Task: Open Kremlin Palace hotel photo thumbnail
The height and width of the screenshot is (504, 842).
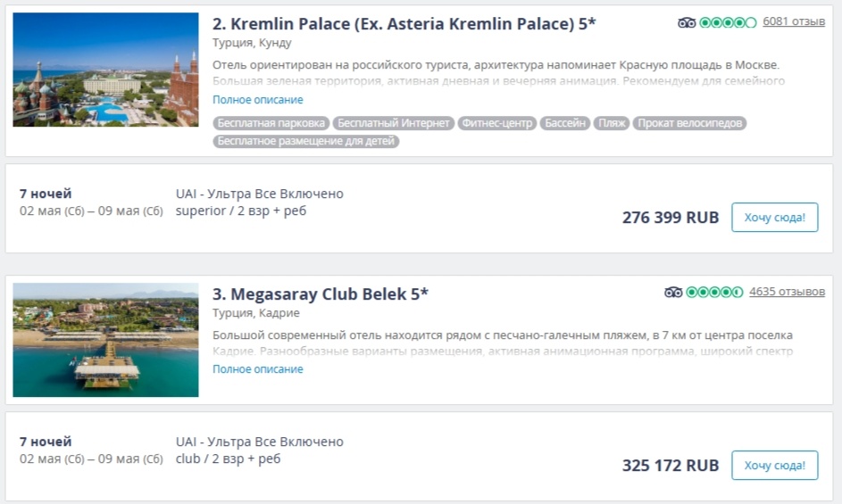Action: point(105,70)
